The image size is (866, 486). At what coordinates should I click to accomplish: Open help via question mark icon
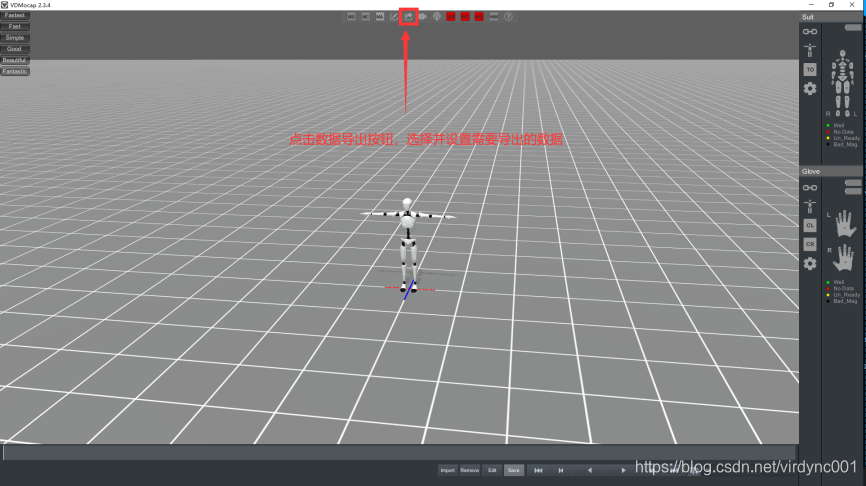click(x=508, y=17)
